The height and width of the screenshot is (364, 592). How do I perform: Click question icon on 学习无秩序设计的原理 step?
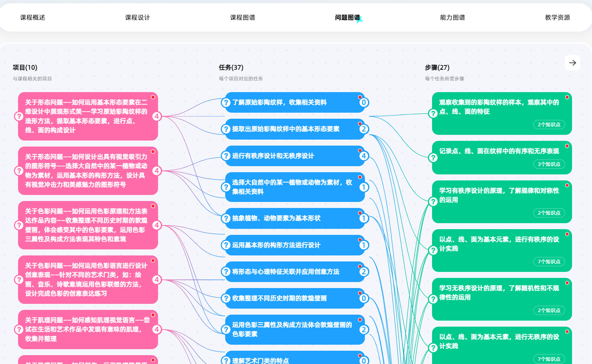pyautogui.click(x=433, y=299)
